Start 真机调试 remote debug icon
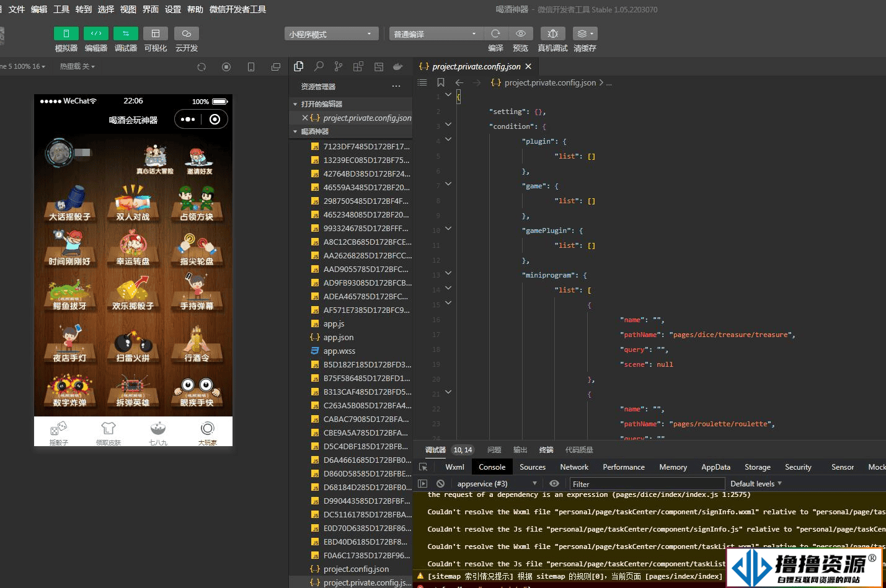 [553, 33]
